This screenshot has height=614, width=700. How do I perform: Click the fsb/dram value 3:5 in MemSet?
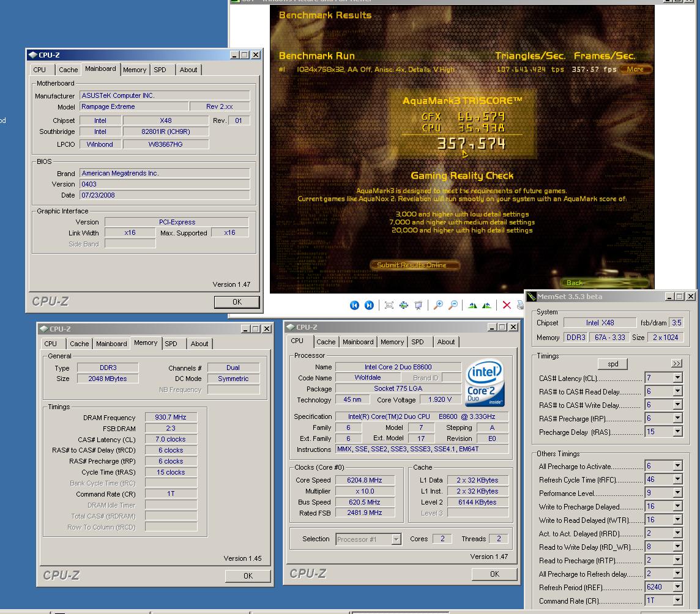pyautogui.click(x=677, y=323)
